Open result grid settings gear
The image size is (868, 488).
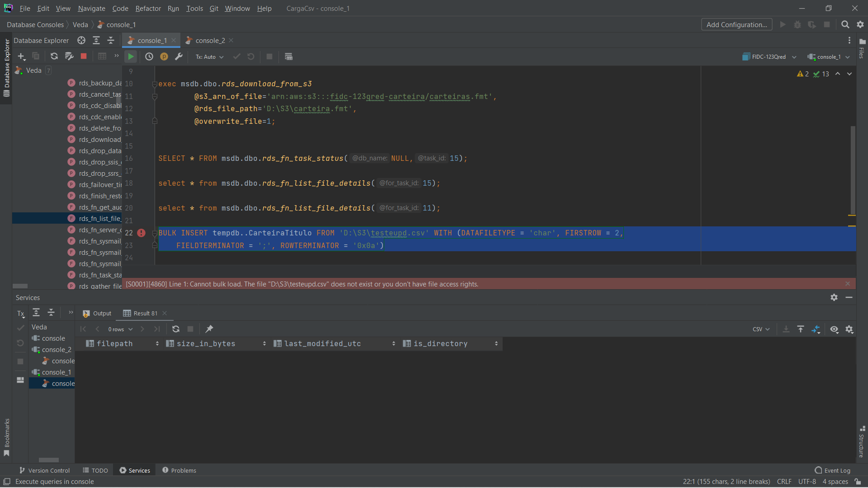tap(849, 329)
